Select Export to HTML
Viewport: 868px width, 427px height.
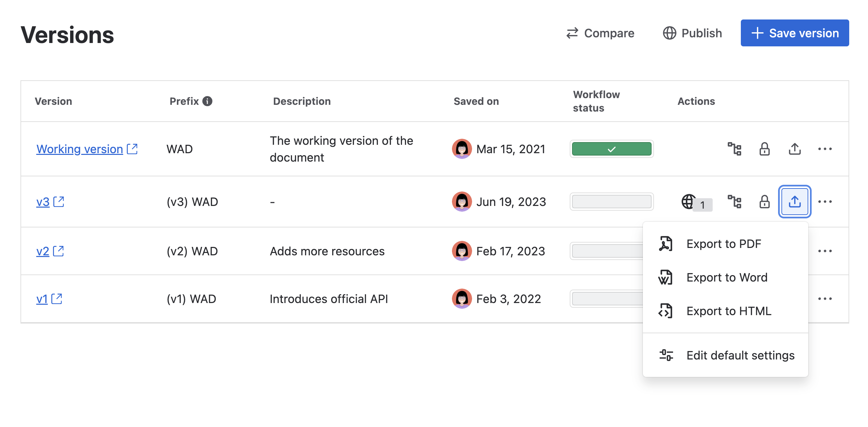[728, 311]
